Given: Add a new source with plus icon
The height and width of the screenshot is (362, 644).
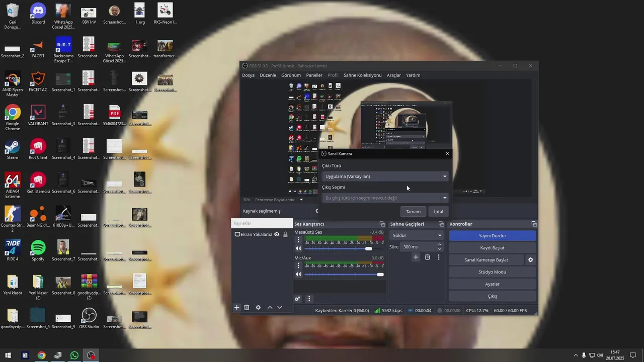Looking at the screenshot, I should 236,307.
